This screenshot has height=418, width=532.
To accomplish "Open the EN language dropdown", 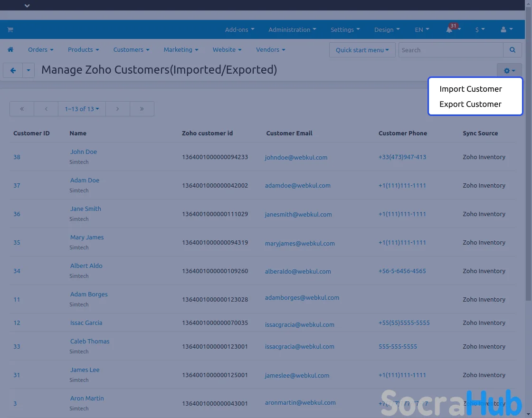I will [x=422, y=29].
